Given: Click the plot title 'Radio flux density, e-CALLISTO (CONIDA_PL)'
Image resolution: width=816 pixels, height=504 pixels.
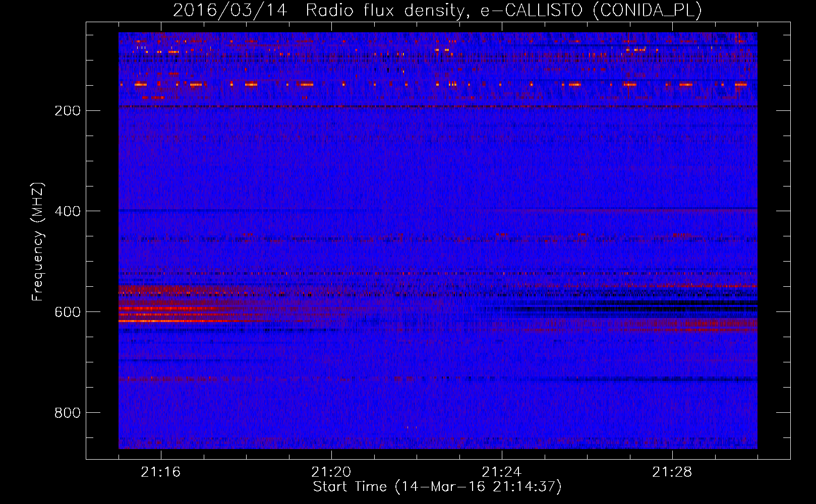Looking at the screenshot, I should point(503,10).
